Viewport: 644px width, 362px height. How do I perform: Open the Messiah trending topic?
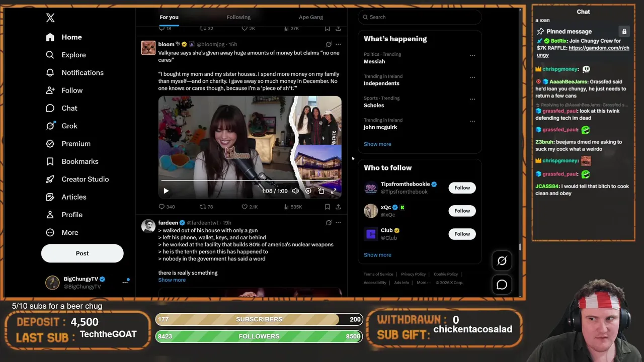click(x=374, y=61)
